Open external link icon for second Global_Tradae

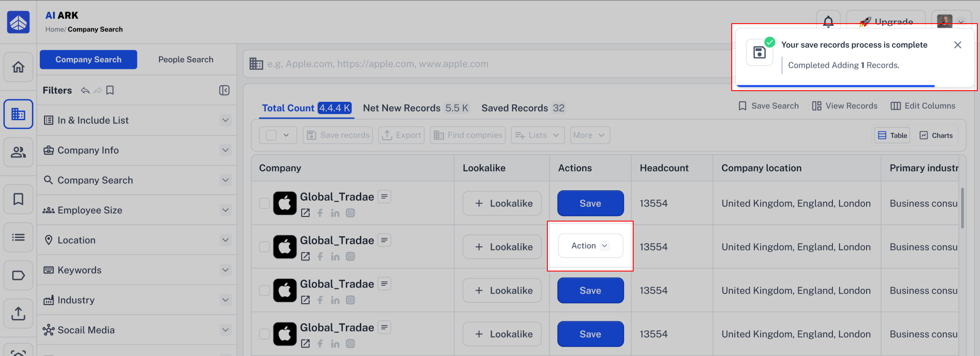coord(305,257)
